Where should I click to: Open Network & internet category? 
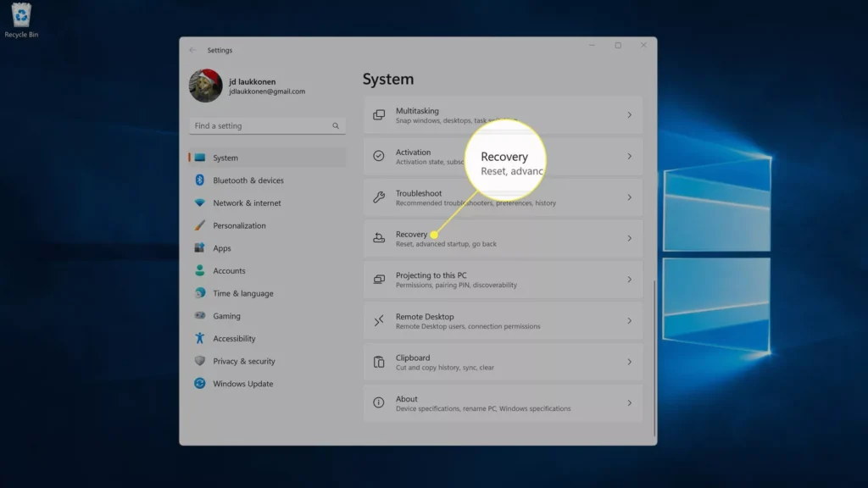coord(267,203)
